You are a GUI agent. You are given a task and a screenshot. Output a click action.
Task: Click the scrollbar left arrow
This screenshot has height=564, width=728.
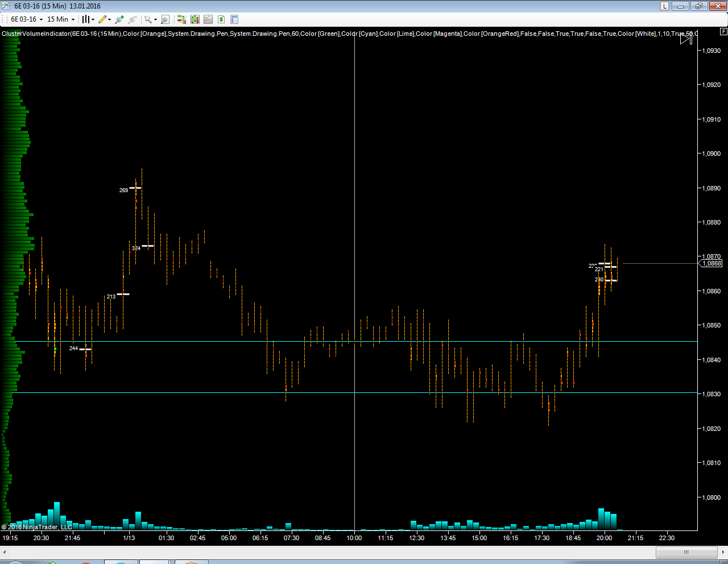(x=5, y=552)
